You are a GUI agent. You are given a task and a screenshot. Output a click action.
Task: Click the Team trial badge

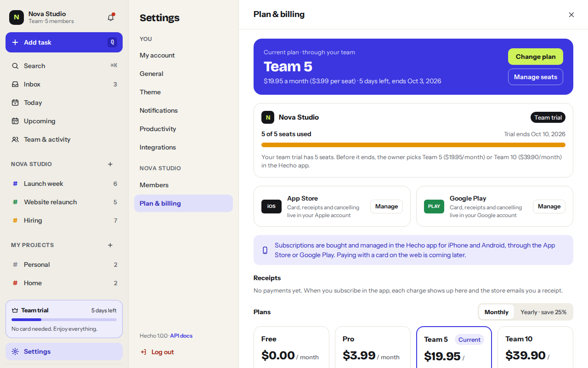click(x=548, y=117)
